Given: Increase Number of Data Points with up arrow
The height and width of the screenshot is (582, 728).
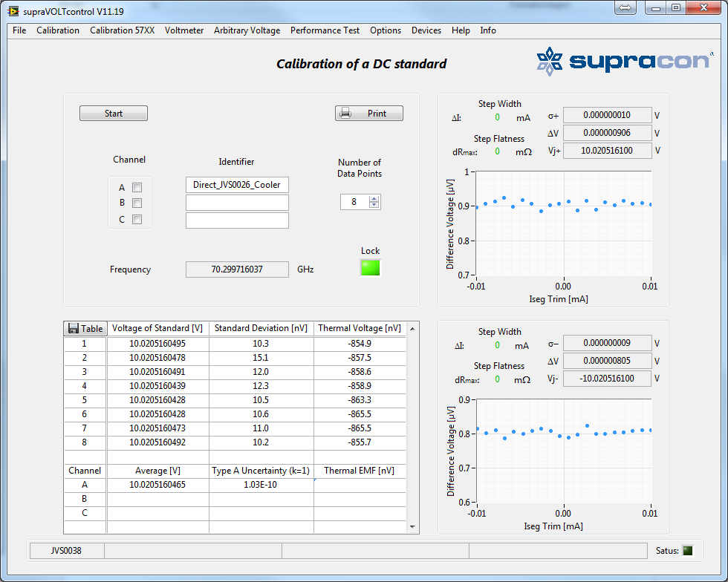Looking at the screenshot, I should point(374,198).
